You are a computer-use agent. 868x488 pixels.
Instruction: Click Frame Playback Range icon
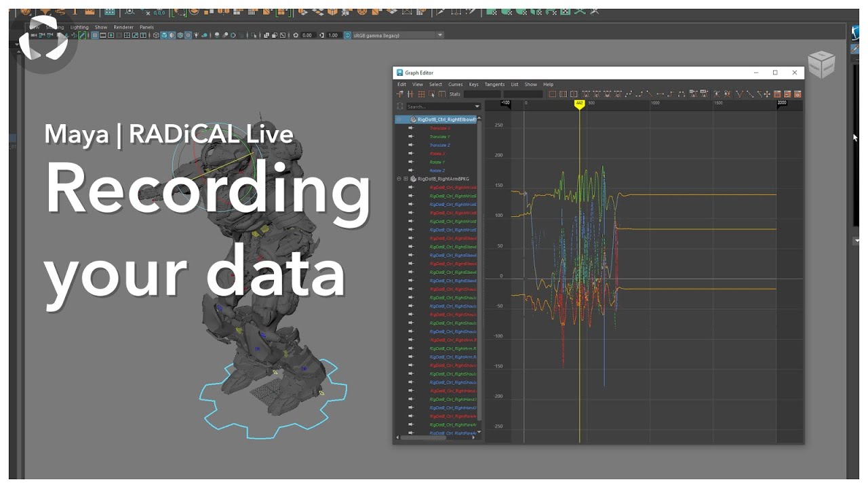(563, 94)
